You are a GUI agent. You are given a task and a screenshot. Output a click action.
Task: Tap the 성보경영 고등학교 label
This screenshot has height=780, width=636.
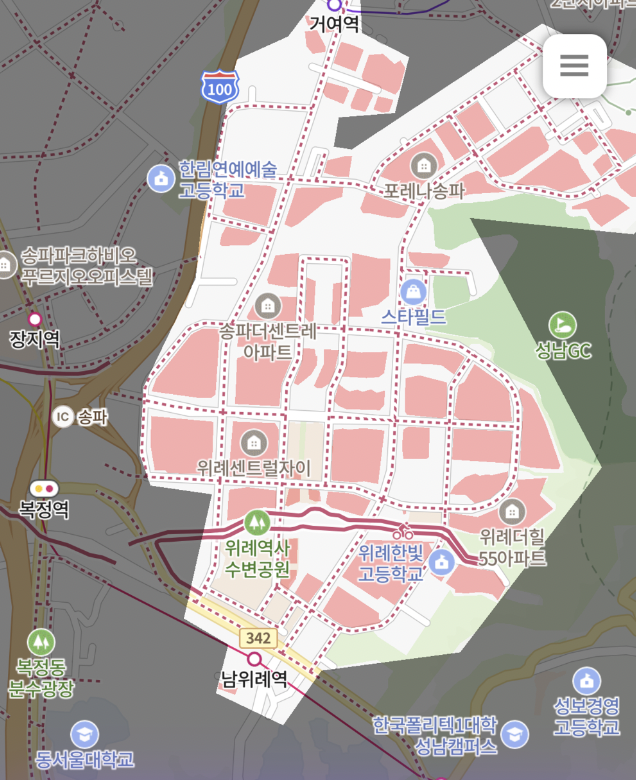click(587, 716)
